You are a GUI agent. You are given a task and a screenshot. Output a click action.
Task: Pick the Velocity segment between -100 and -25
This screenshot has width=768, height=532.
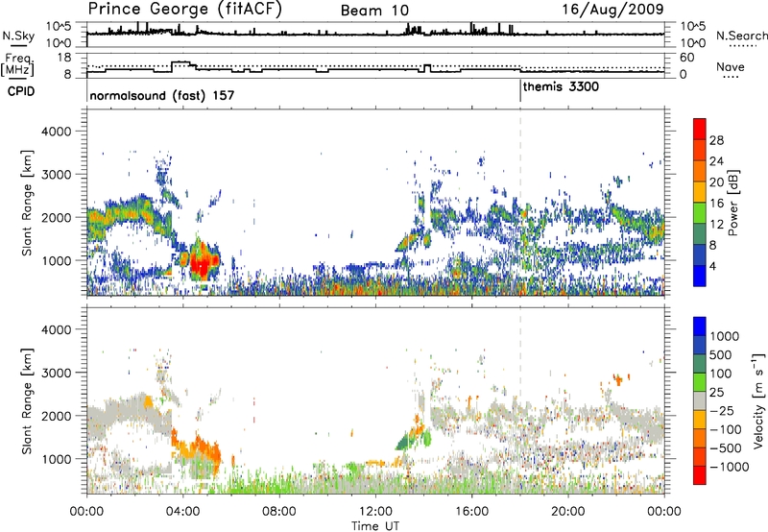coord(700,419)
